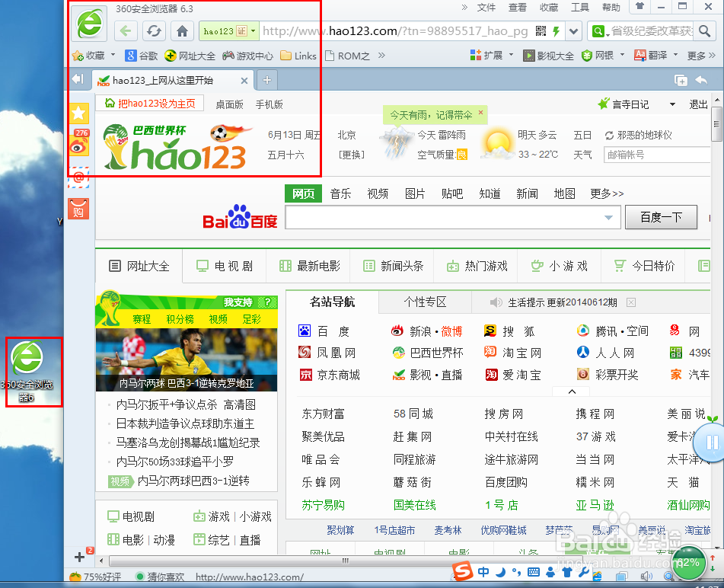Viewport: 724px width, 588px height.
Task: Open the 文件 menu
Action: tap(486, 8)
